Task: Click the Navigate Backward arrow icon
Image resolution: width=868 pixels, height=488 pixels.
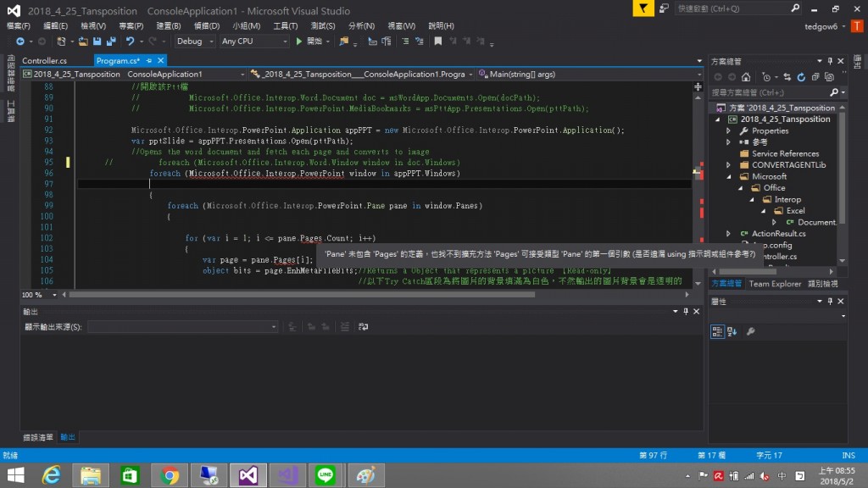Action: tap(20, 41)
